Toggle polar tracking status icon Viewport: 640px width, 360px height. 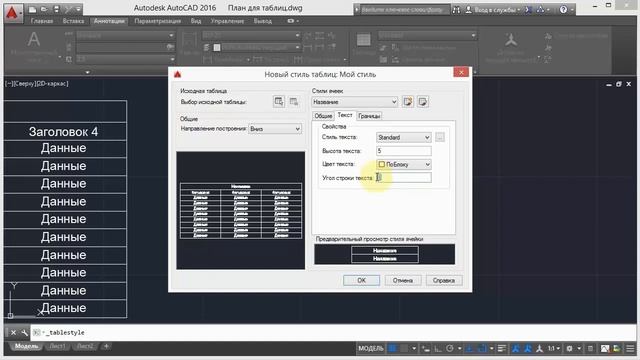(x=449, y=348)
